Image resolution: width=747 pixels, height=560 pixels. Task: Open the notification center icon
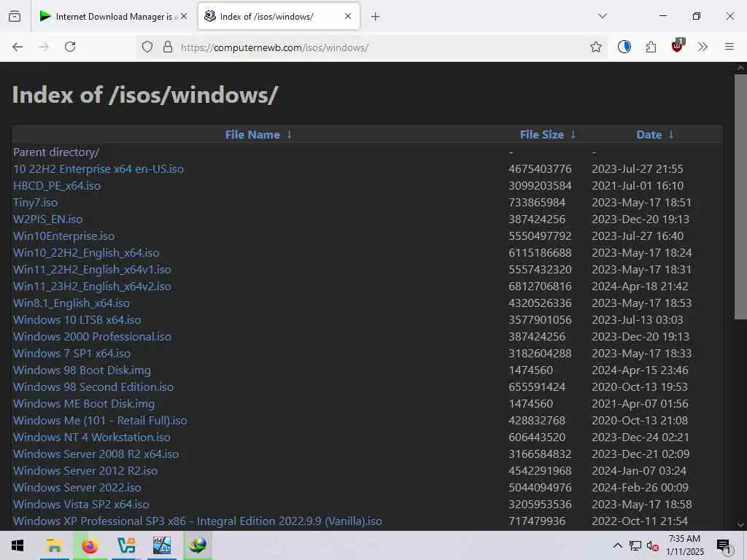coord(724,546)
